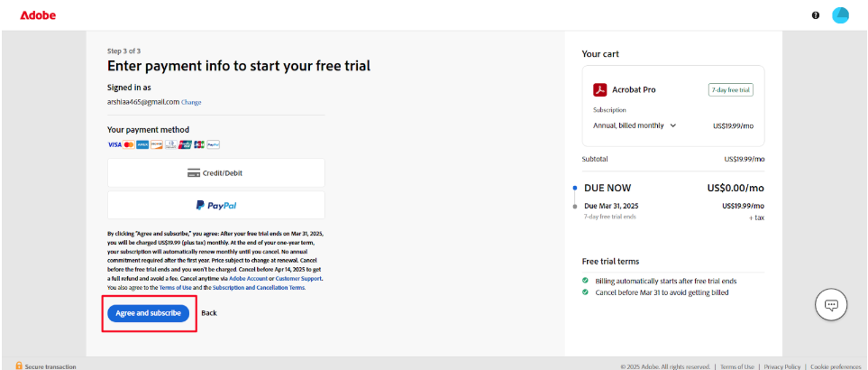Click the Your payment method heading
This screenshot has width=868, height=370.
pos(149,130)
